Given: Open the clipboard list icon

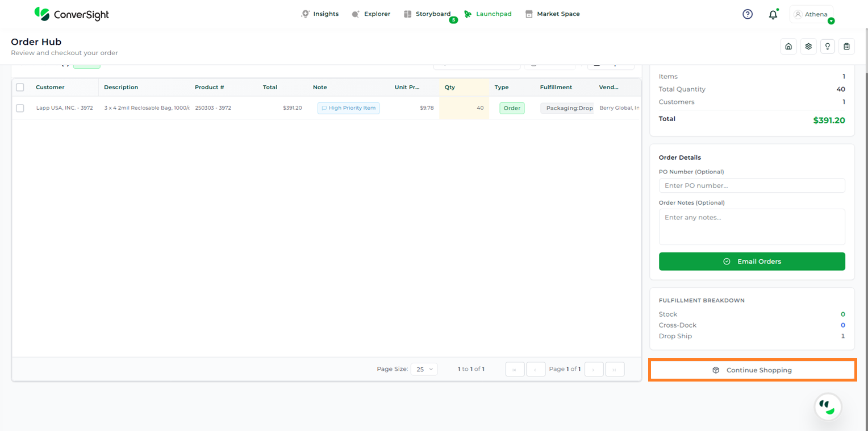Looking at the screenshot, I should pyautogui.click(x=846, y=47).
